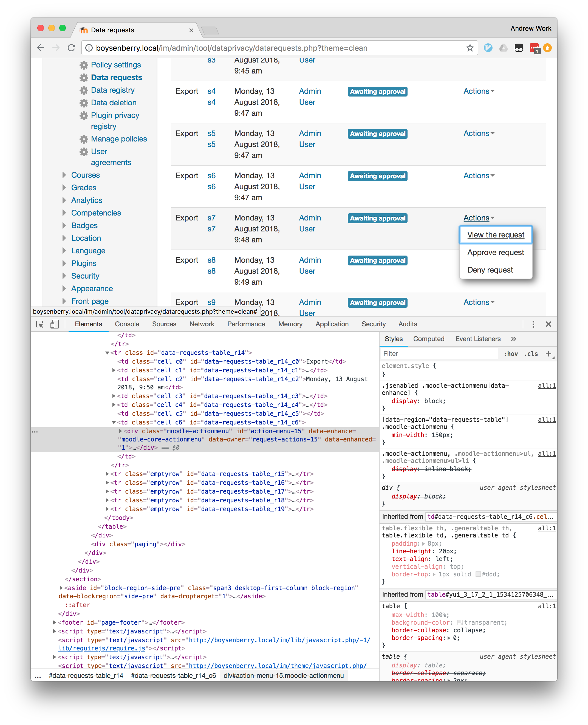Click the #ddd border color swatch

tap(478, 574)
